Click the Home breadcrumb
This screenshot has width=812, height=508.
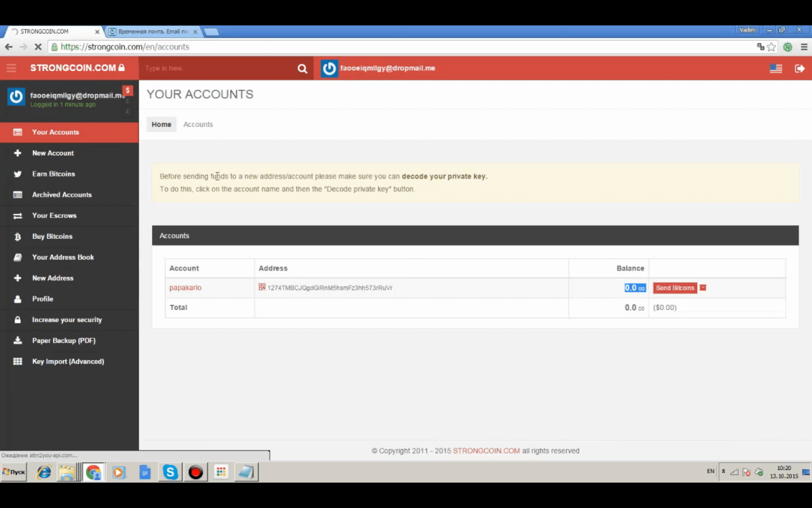pos(161,124)
